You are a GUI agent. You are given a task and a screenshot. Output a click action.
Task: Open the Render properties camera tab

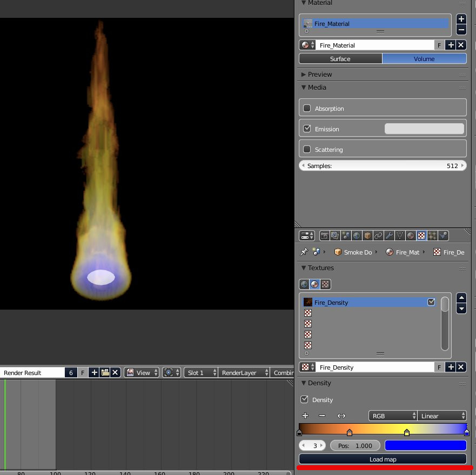325,236
